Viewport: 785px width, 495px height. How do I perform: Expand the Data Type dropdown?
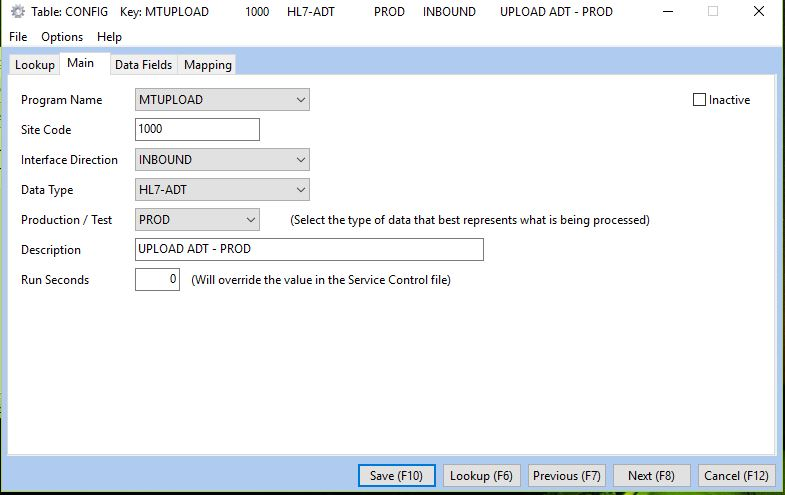pyautogui.click(x=222, y=190)
